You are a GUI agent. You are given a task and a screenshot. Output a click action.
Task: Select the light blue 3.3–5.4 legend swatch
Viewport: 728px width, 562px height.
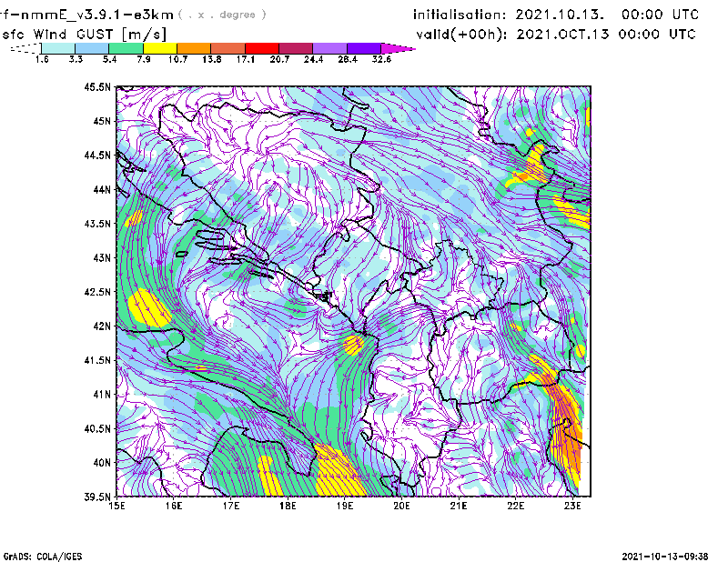pos(92,48)
